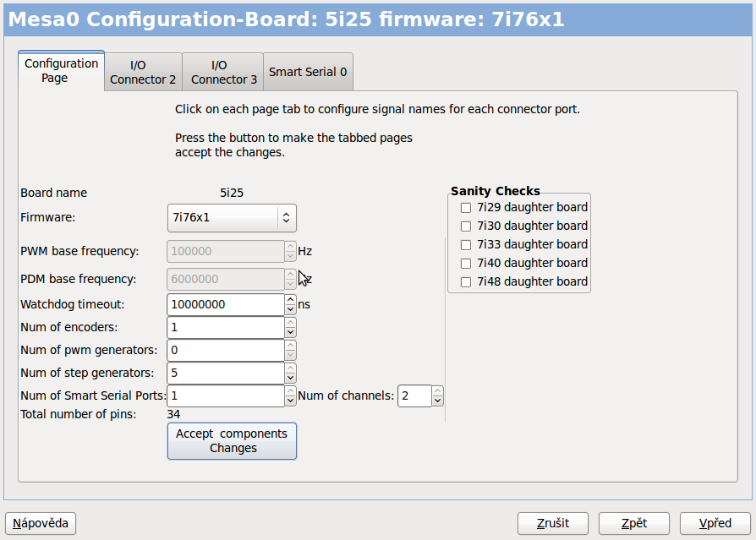Proceed with the Vpřed button

pyautogui.click(x=715, y=523)
